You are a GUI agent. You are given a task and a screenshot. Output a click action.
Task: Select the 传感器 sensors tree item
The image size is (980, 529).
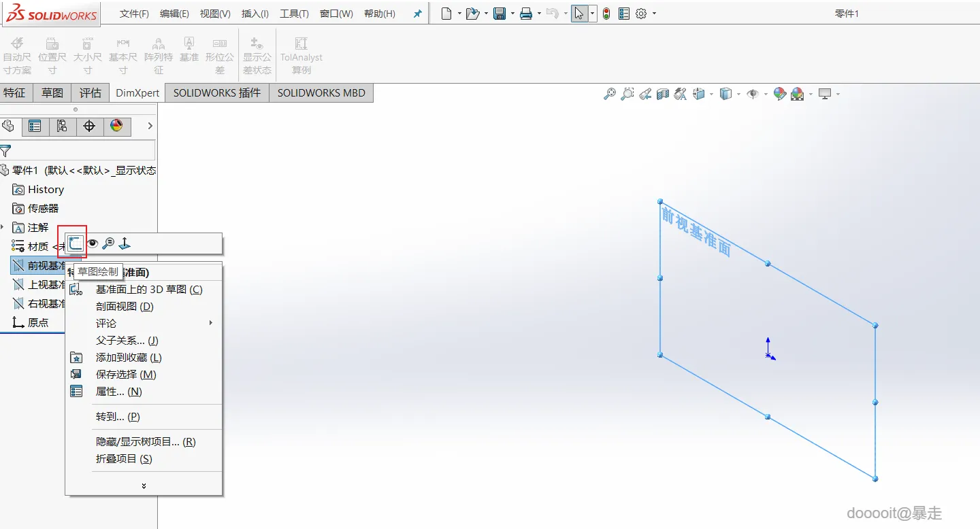(35, 209)
